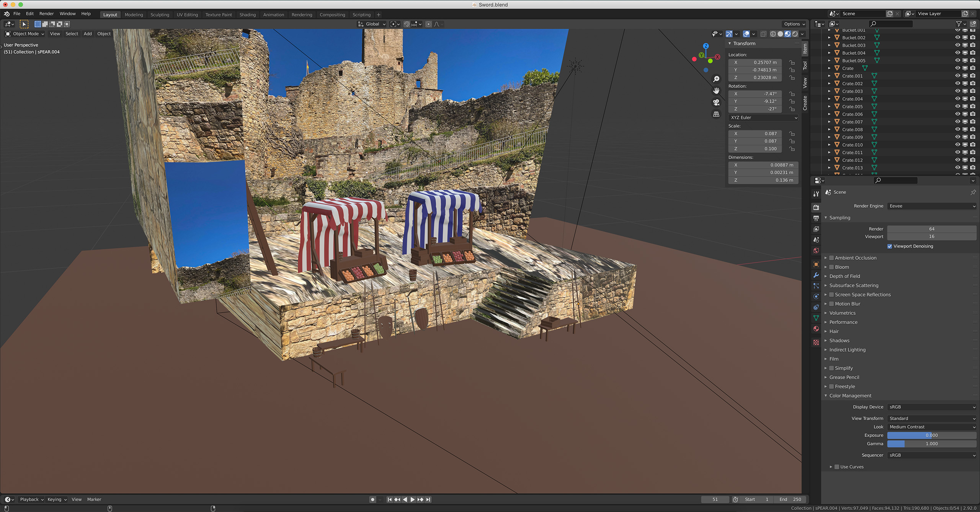Image resolution: width=980 pixels, height=512 pixels.
Task: Click the Blender logo menu icon
Action: tap(7, 14)
